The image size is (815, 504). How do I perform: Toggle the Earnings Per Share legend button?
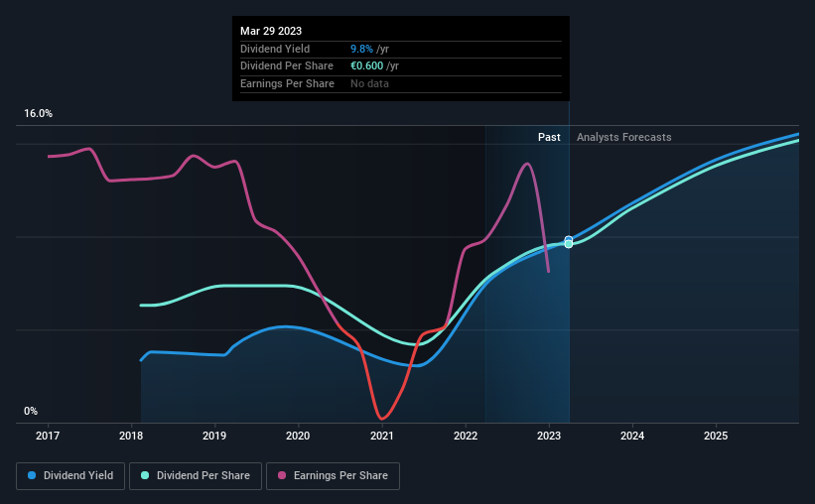[333, 475]
